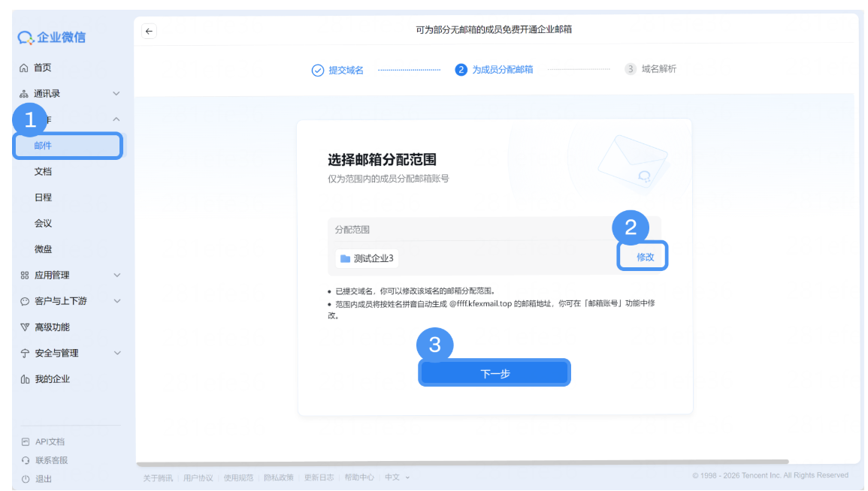Click the 企业微信 logo

pos(52,37)
